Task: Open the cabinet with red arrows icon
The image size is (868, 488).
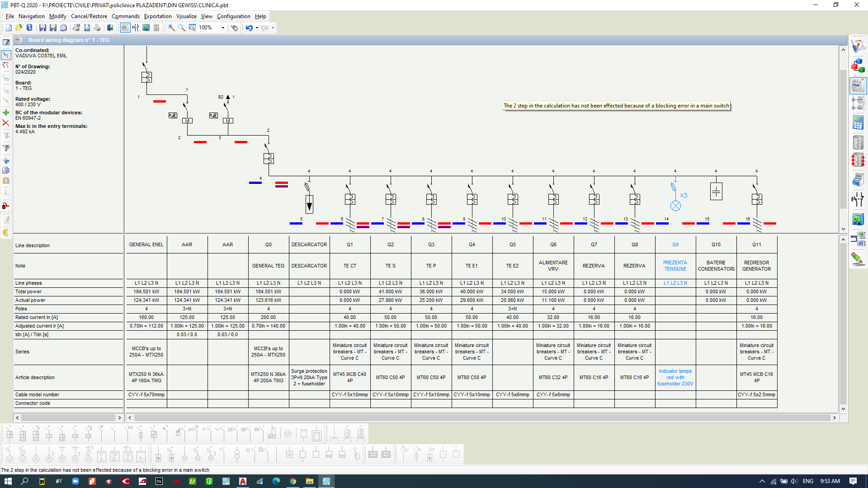Action: coord(858,160)
